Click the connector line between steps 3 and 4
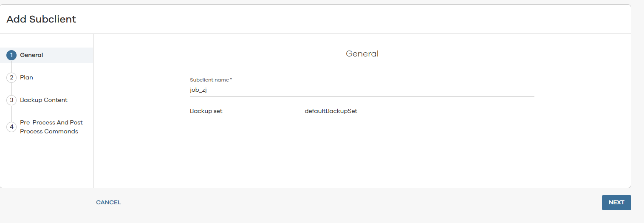Viewport: 644px width, 223px height. click(11, 113)
